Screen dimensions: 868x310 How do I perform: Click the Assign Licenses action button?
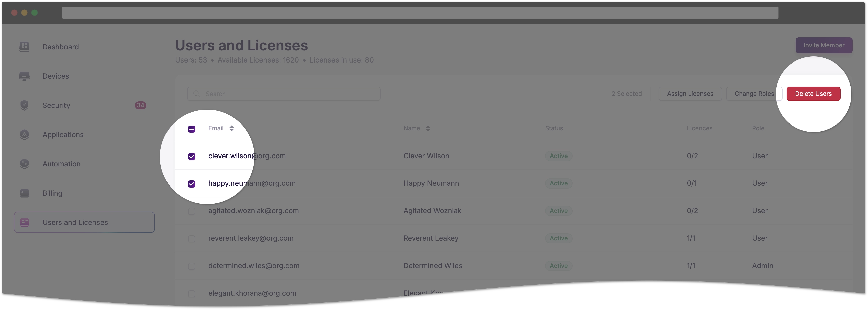point(690,93)
